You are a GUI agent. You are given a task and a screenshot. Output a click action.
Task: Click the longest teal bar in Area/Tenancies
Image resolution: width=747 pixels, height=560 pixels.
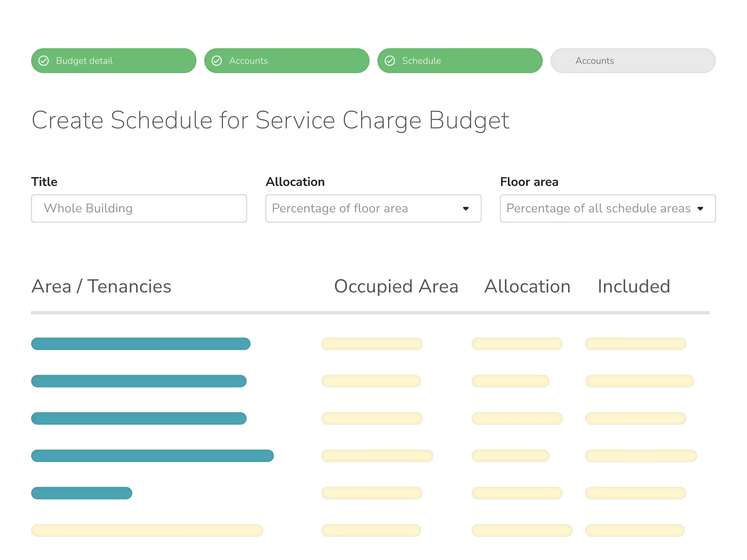coord(152,455)
